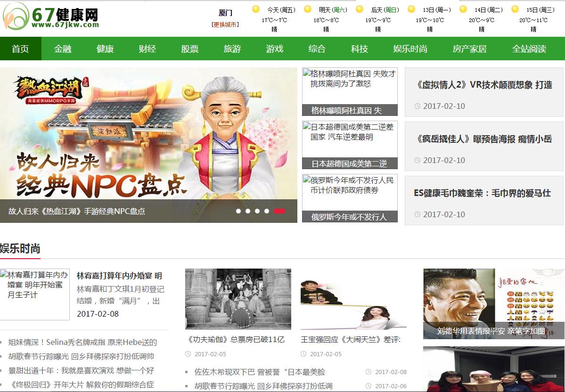Select the active red carousel indicator
The width and height of the screenshot is (565, 392).
[x=279, y=211]
